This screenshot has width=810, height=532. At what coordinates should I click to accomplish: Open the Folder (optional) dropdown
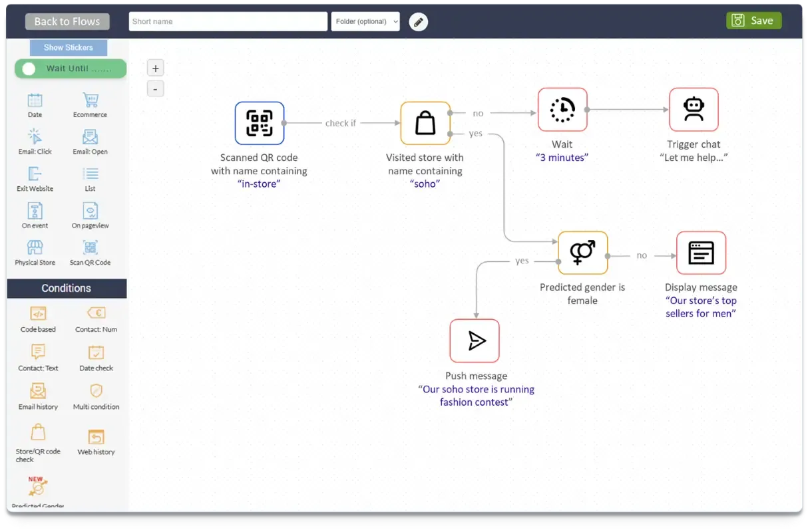coord(365,21)
